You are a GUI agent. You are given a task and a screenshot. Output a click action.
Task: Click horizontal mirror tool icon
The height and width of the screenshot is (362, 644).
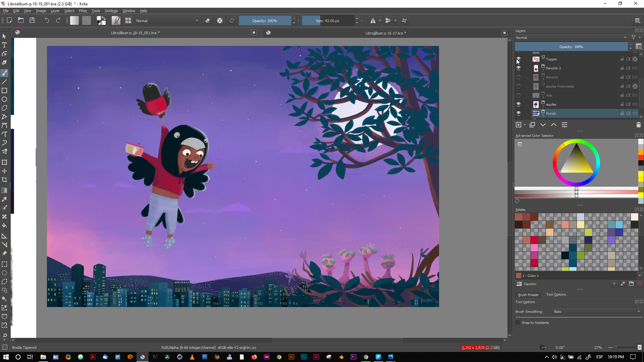pyautogui.click(x=373, y=20)
